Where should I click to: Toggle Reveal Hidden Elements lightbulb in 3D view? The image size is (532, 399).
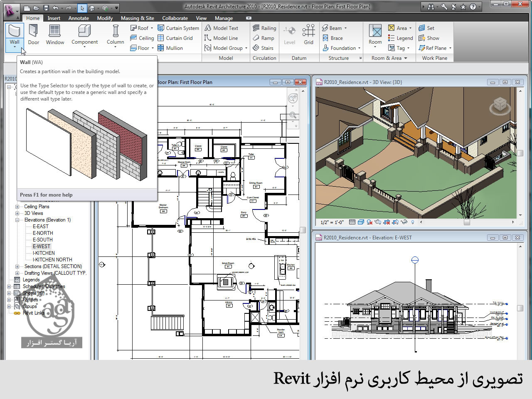pyautogui.click(x=413, y=222)
